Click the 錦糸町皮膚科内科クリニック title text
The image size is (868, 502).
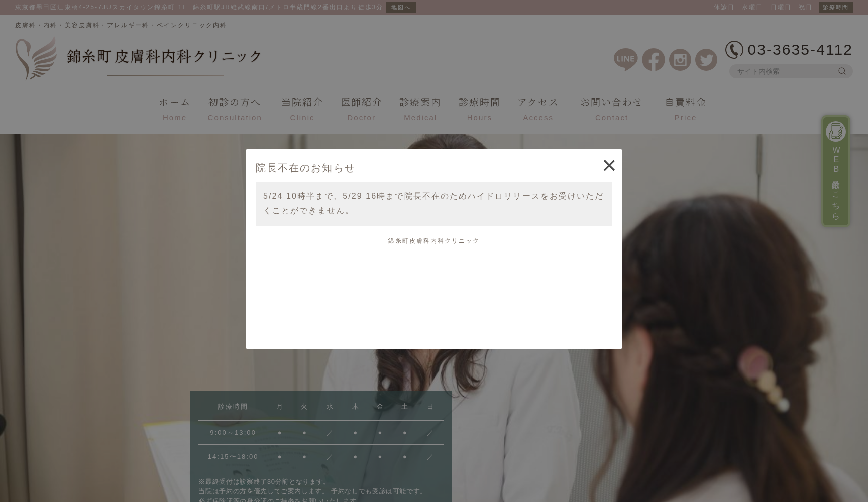(164, 56)
